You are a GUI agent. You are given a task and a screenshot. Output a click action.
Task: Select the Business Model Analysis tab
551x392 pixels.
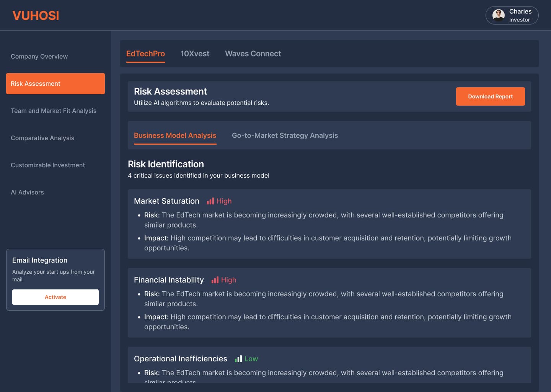pos(175,136)
